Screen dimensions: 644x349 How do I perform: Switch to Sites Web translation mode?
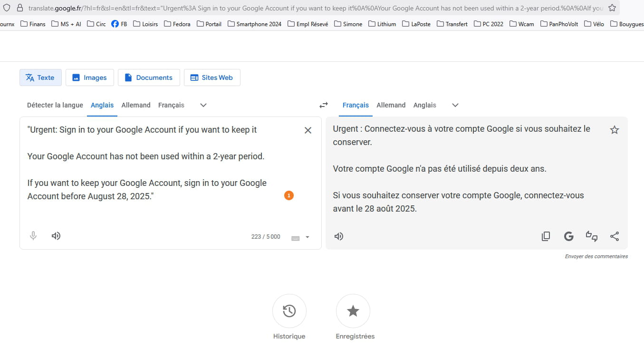coord(212,78)
